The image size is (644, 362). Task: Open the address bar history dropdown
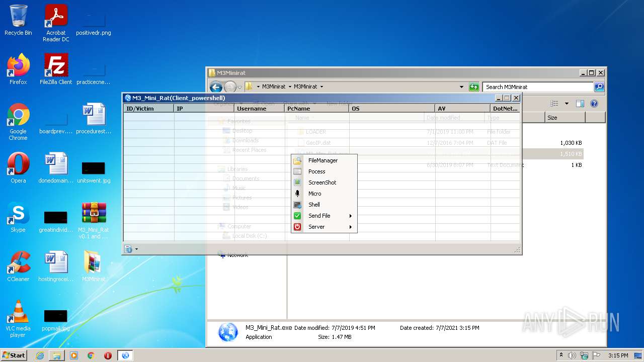(461, 87)
